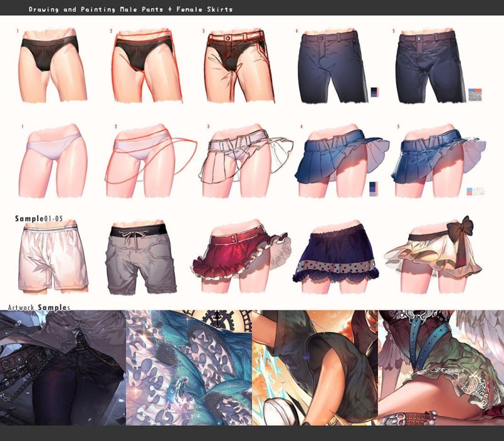Pick the small color palette beside step 4 shorts
504x441 pixels.
(x=375, y=93)
